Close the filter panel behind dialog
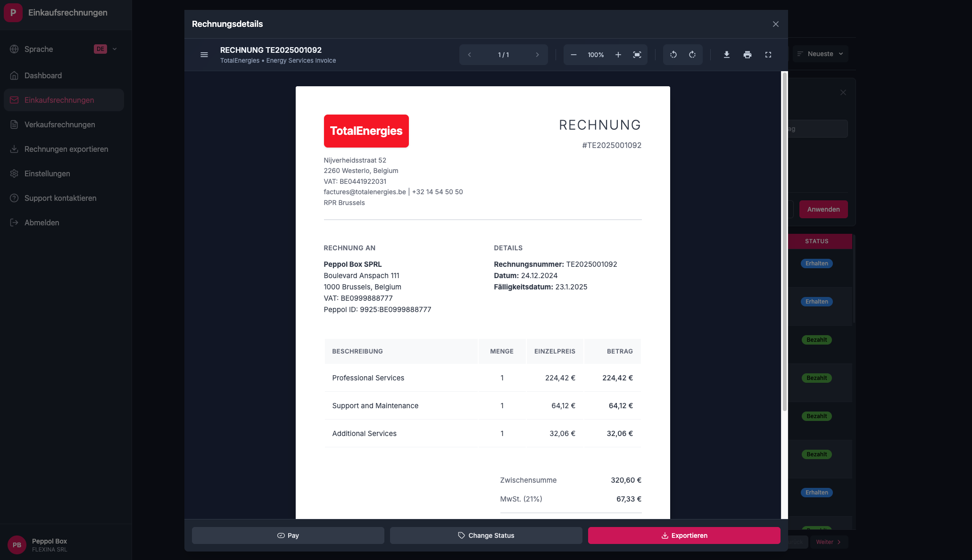This screenshot has height=560, width=972. pyautogui.click(x=843, y=92)
